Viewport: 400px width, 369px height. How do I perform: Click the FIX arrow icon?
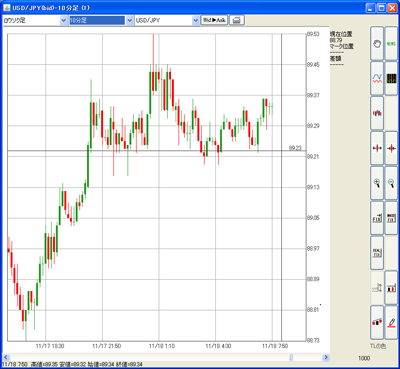pyautogui.click(x=377, y=218)
